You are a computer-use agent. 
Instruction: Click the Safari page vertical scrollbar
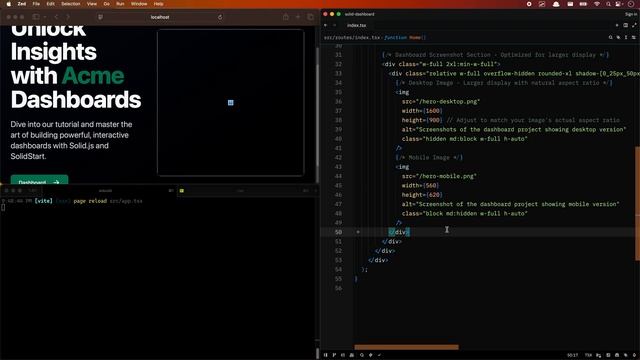318,106
